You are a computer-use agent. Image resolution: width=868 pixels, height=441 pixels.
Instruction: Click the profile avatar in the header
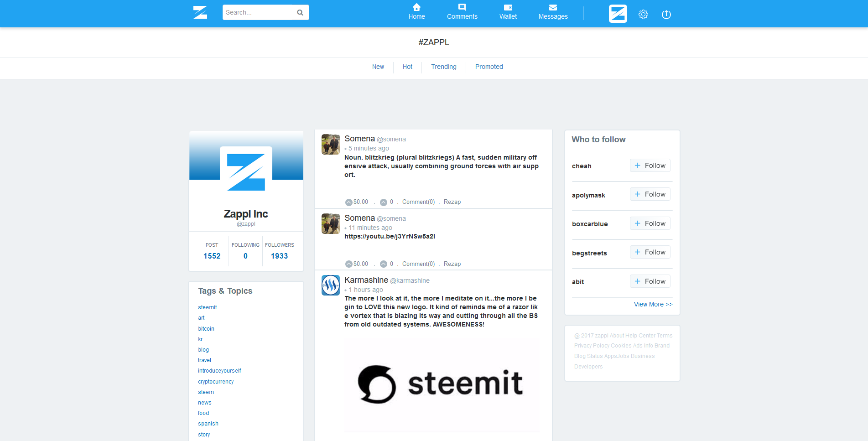pyautogui.click(x=618, y=14)
